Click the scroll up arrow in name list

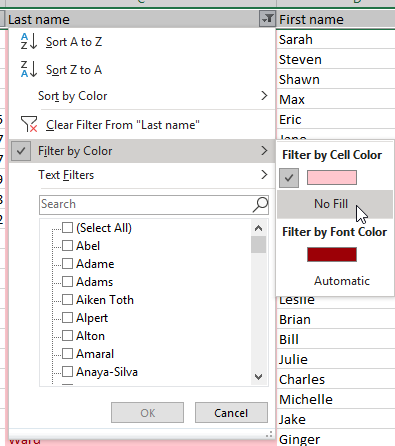click(258, 228)
